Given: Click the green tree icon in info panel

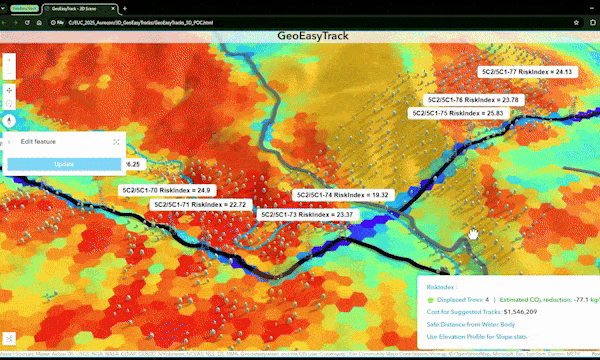Looking at the screenshot, I should pyautogui.click(x=430, y=300).
